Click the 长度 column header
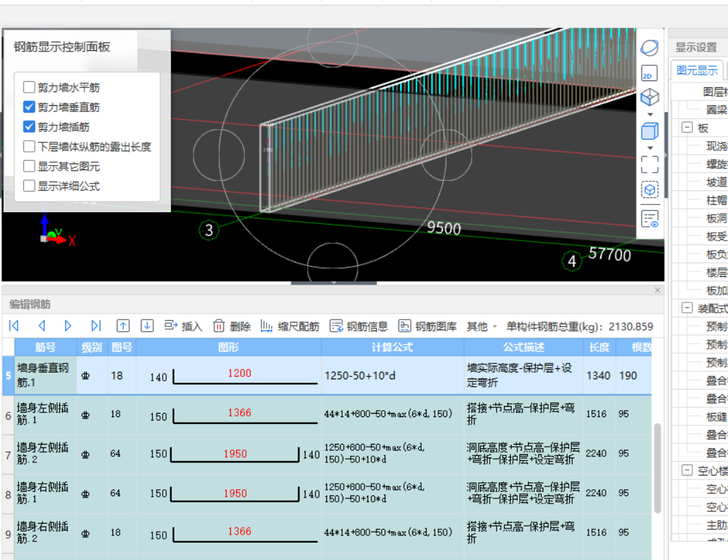Viewport: 728px width, 560px height. [600, 347]
